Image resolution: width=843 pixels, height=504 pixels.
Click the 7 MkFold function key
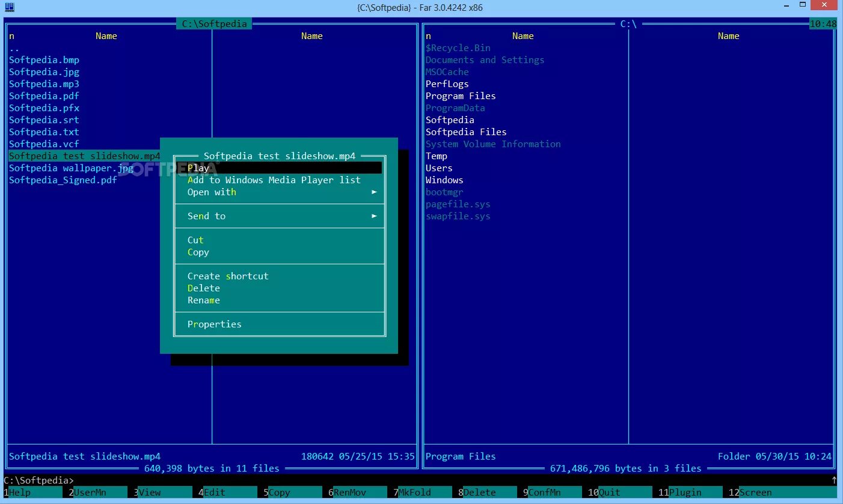pyautogui.click(x=423, y=493)
